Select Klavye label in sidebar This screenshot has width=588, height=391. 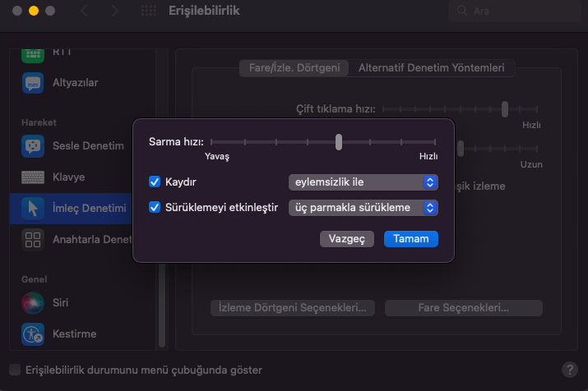pyautogui.click(x=68, y=177)
